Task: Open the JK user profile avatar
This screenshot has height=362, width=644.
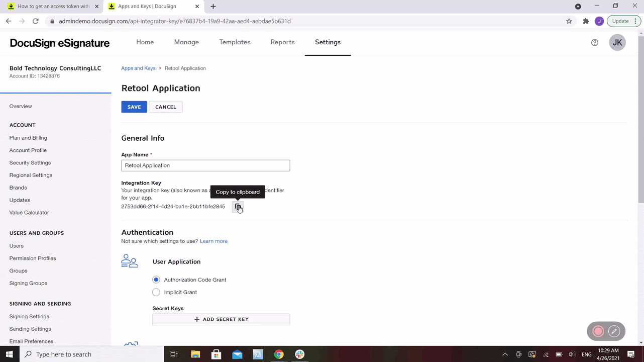Action: click(617, 43)
